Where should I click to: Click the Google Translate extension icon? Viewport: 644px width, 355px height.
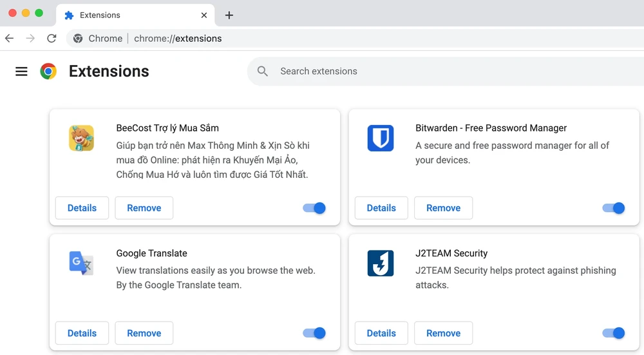81,264
